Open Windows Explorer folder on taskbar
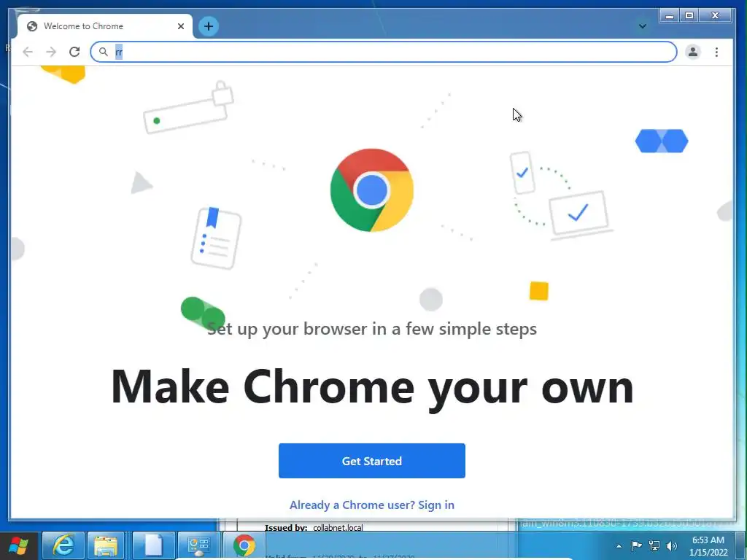The width and height of the screenshot is (747, 560). (106, 545)
